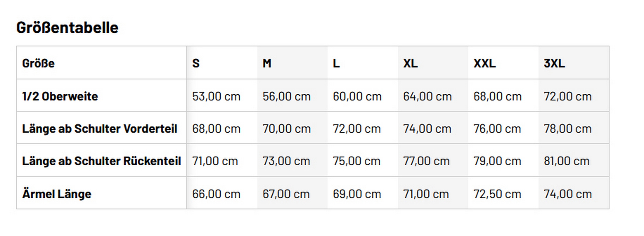Image resolution: width=644 pixels, height=236 pixels.
Task: Click the 72,50 cm sleeve length cell
Action: [497, 194]
